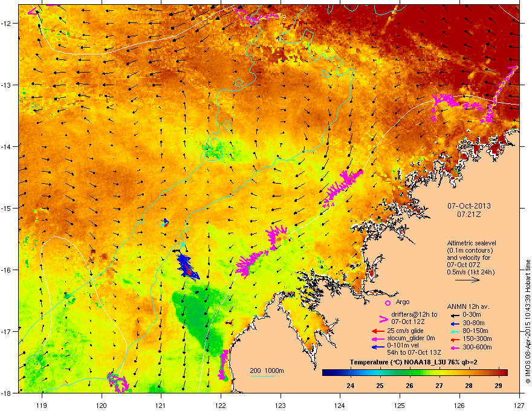Click the colorbar tick label 28
Viewport: 532px width, 411px height.
469,386
